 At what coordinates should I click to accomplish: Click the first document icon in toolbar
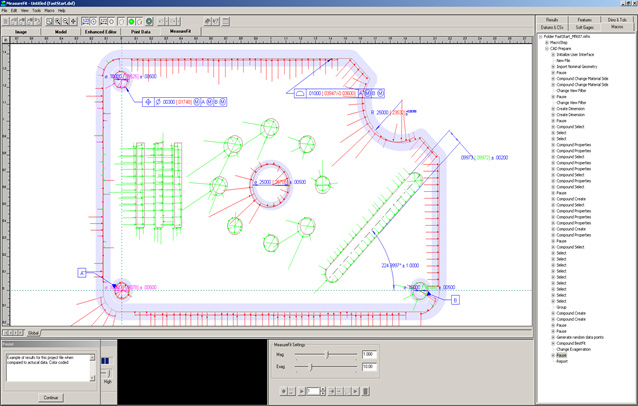(x=6, y=22)
